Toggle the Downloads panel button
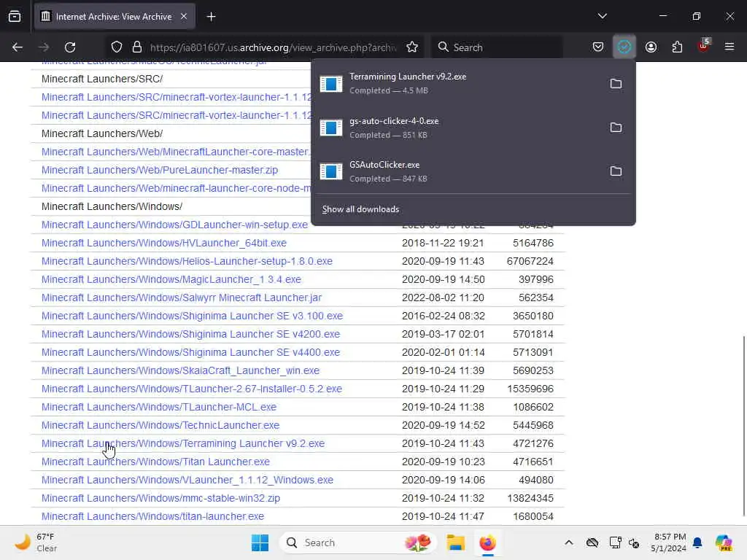747x560 pixels. tap(624, 47)
